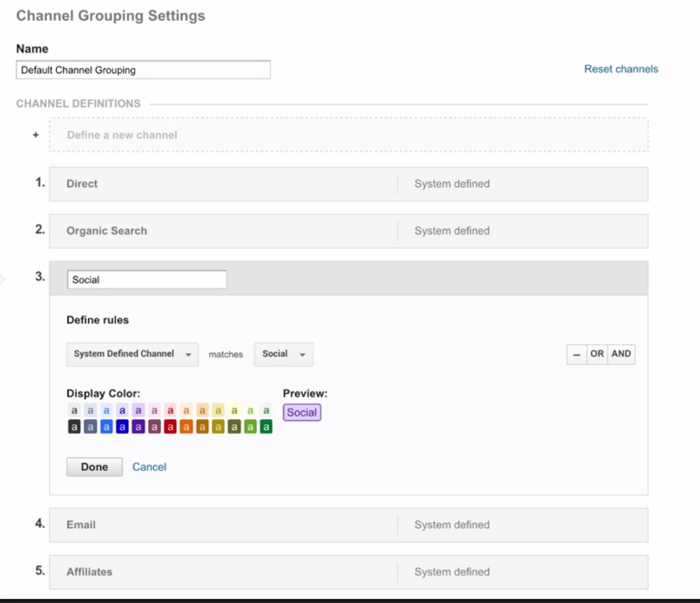Focus the Social channel name field
700x603 pixels.
146,280
